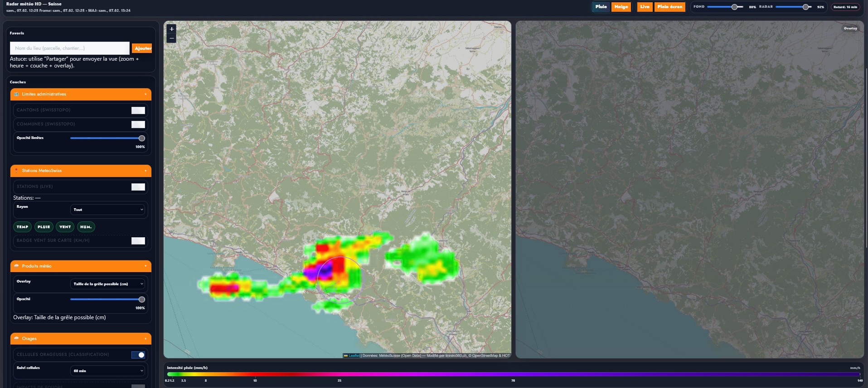Collapse the Limites administratives section

coord(145,95)
